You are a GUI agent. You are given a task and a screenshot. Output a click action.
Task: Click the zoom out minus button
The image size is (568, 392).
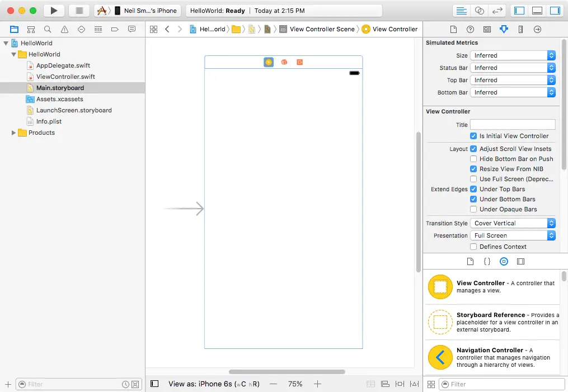click(273, 384)
